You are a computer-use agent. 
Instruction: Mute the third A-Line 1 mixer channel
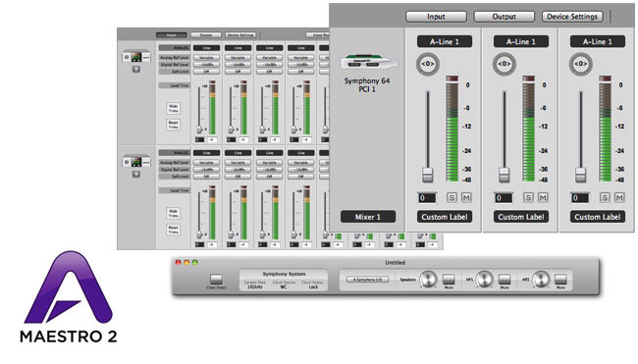point(619,197)
